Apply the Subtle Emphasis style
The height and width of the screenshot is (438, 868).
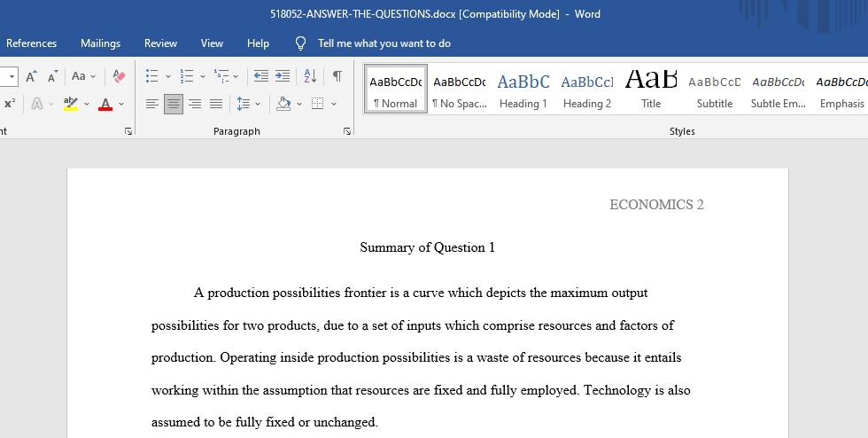779,90
